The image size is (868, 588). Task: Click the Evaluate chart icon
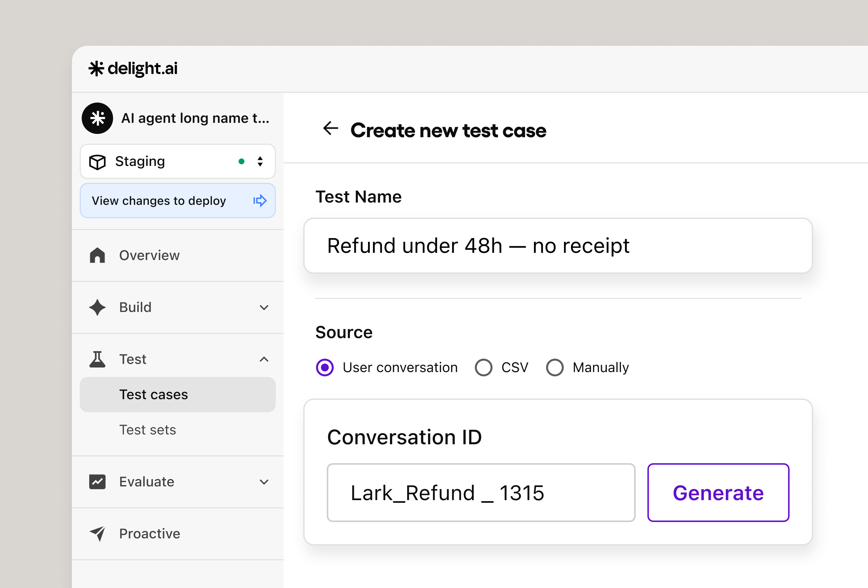point(97,482)
